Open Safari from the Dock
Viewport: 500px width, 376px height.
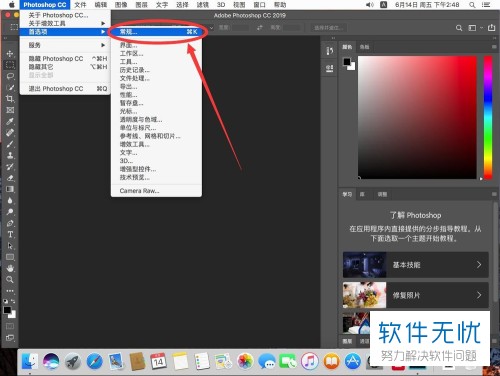[95, 362]
